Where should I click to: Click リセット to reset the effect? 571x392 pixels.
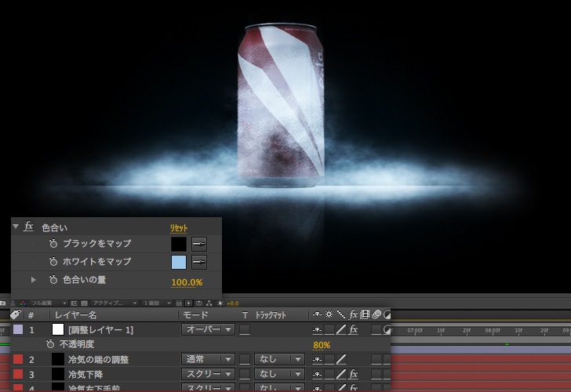coord(179,227)
